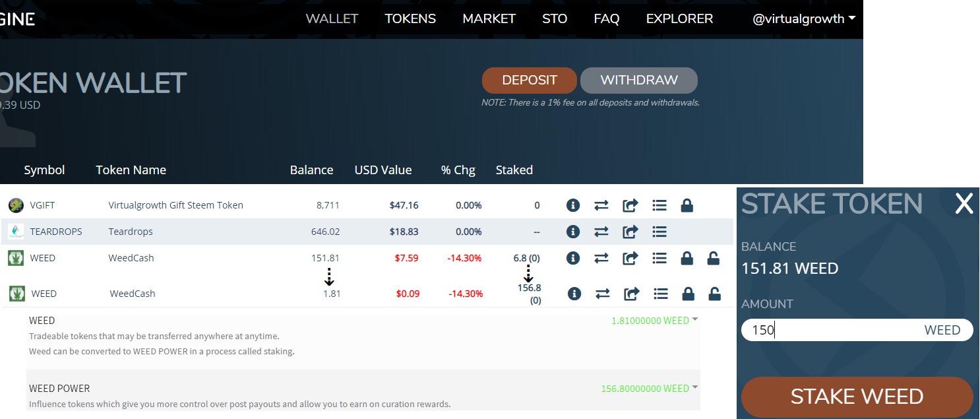The image size is (980, 419).
Task: Click the TEARDROPS token logo
Action: coord(16,232)
